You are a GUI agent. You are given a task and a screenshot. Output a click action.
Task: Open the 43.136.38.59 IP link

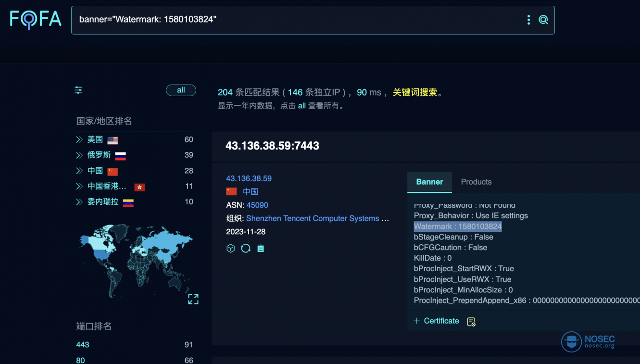(249, 178)
